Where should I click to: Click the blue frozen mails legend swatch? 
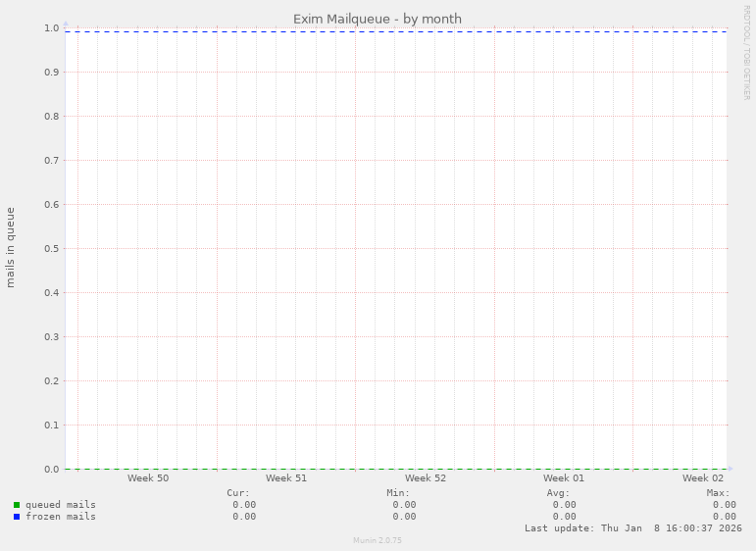coord(17,517)
